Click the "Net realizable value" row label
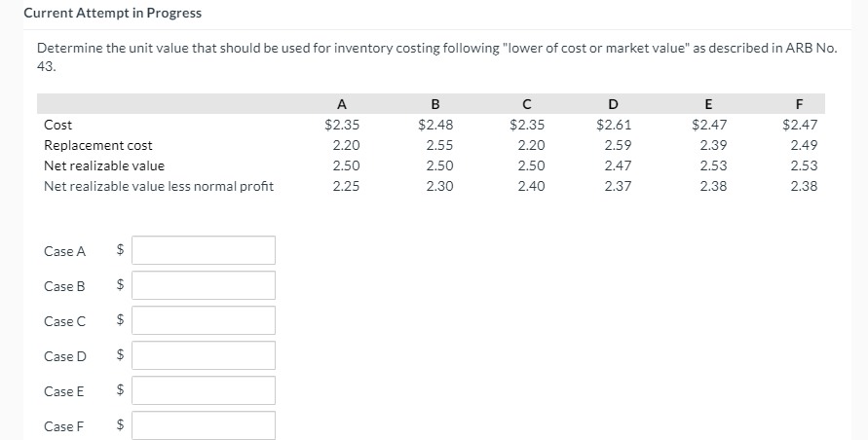 [x=104, y=165]
